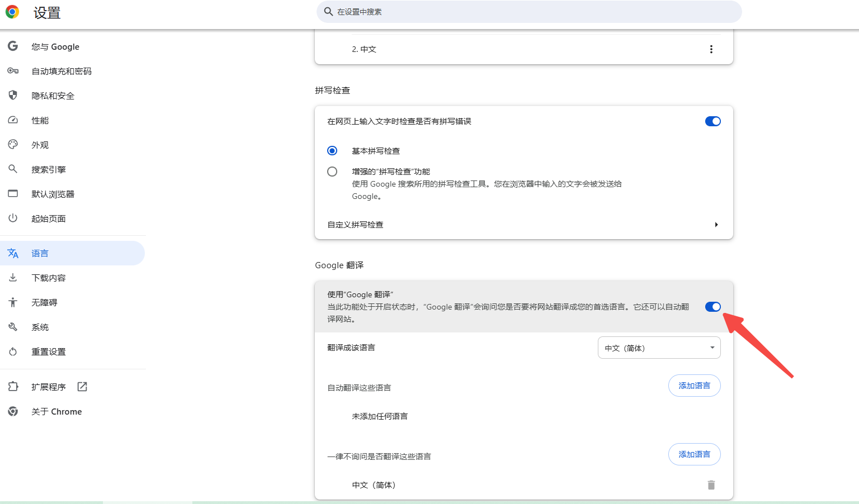Click 添加语言 for 一律不询问是否翻译这些语言
Image resolution: width=859 pixels, height=504 pixels.
(x=694, y=454)
